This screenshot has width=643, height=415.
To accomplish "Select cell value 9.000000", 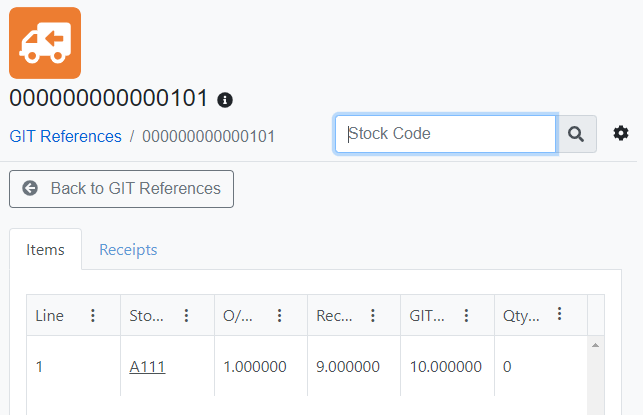I will pos(348,367).
